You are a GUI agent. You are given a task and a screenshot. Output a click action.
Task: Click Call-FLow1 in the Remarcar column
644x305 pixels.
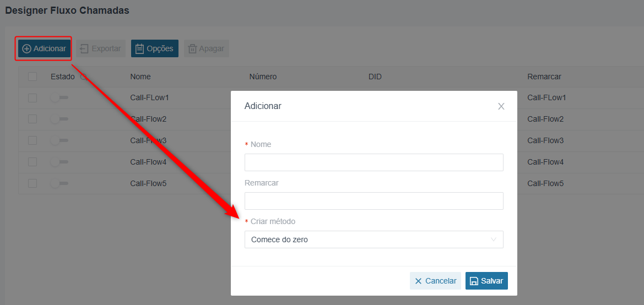click(546, 97)
